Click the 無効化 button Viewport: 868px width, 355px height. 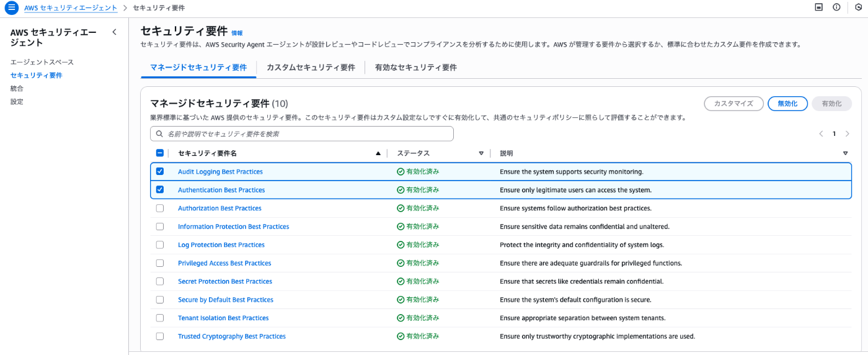[787, 104]
